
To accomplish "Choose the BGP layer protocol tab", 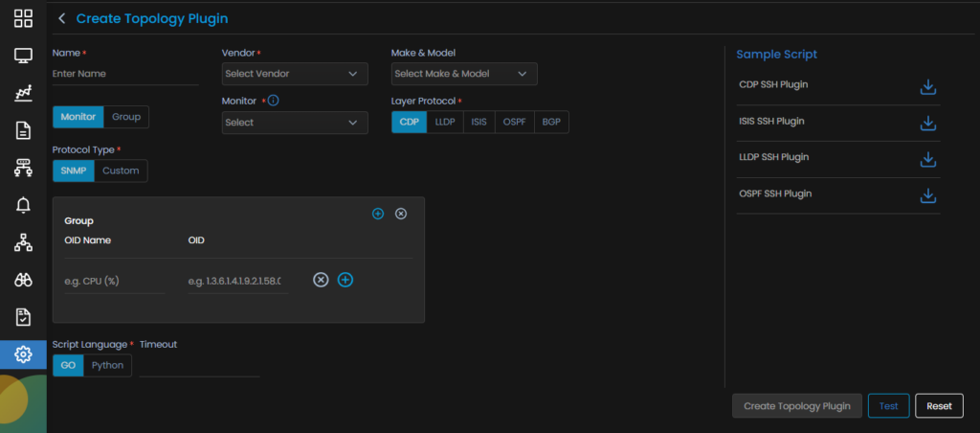I will coord(551,122).
